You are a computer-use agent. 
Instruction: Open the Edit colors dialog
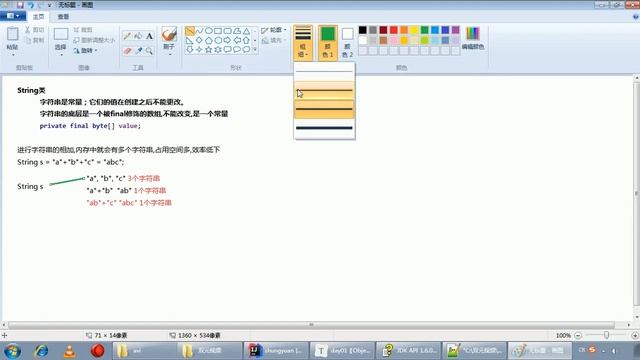coord(473,38)
